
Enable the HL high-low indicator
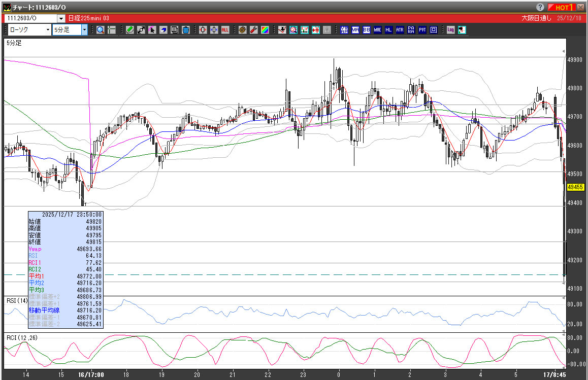point(388,30)
